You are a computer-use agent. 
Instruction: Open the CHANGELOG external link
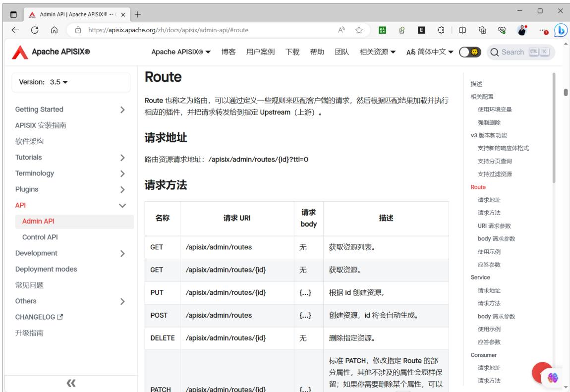(x=39, y=317)
